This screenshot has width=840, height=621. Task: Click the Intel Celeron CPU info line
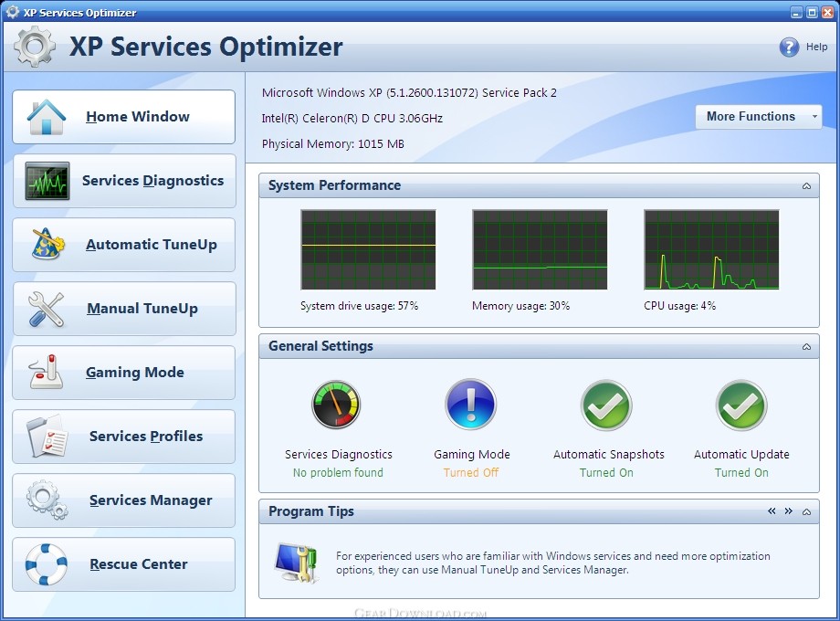352,119
